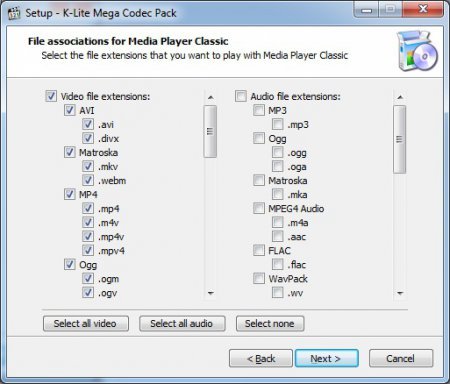The image size is (450, 384).
Task: Uncheck the .m4v extension checkbox
Action: point(88,222)
